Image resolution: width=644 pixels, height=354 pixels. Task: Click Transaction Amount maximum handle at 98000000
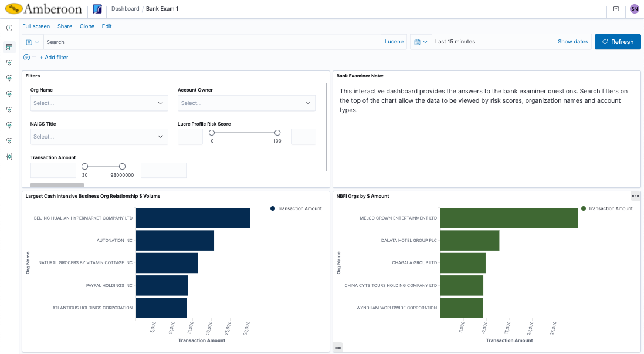122,167
